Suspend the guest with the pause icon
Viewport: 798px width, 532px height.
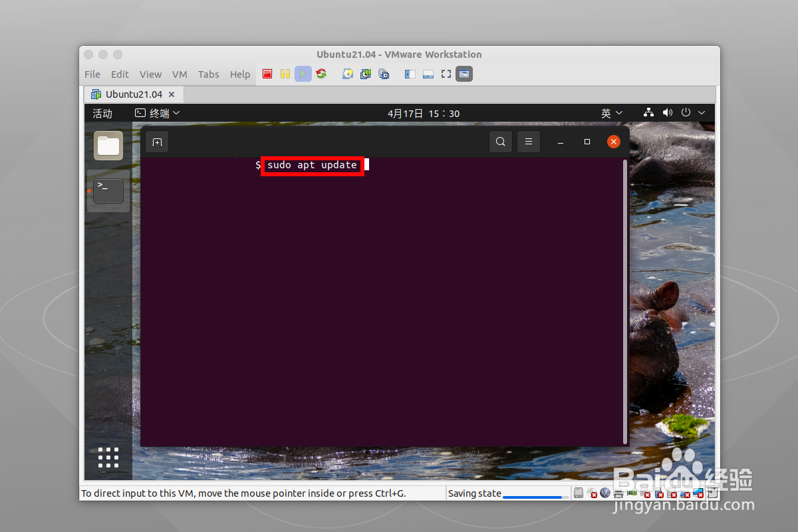coord(285,74)
